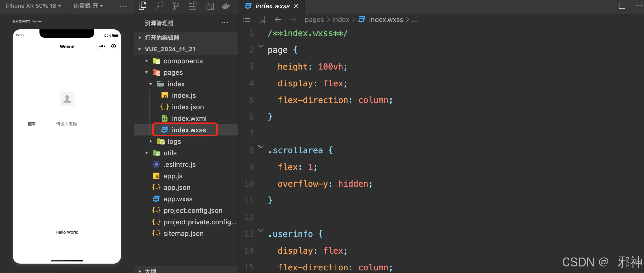Open the Extensions blocks icon
Viewport: 644px width, 273px height.
click(193, 6)
